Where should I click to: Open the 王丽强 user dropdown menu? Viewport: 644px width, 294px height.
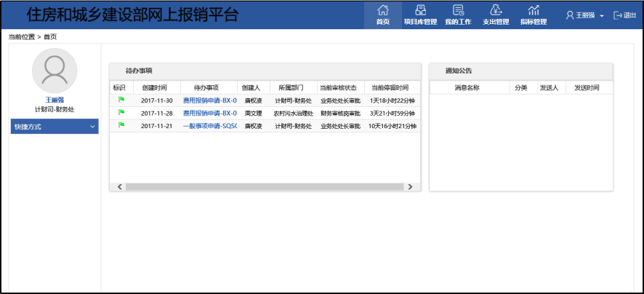pos(585,15)
